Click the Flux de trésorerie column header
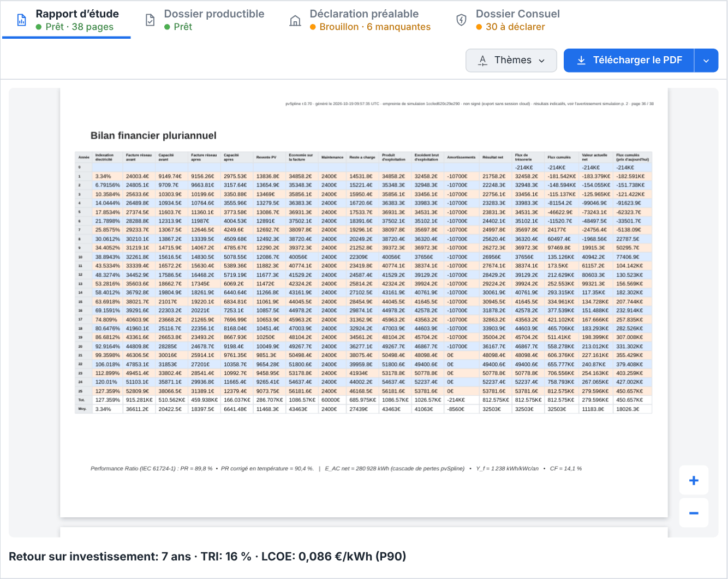 pos(529,157)
